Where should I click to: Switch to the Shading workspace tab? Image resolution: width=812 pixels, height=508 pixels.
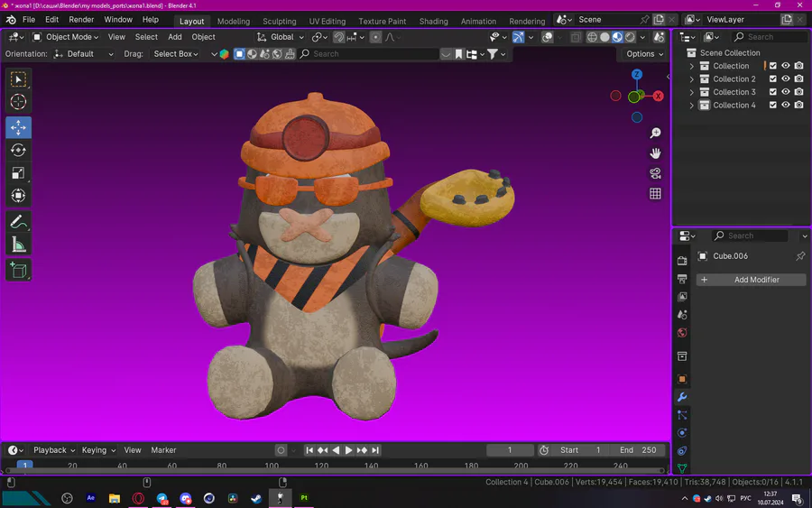(x=433, y=22)
